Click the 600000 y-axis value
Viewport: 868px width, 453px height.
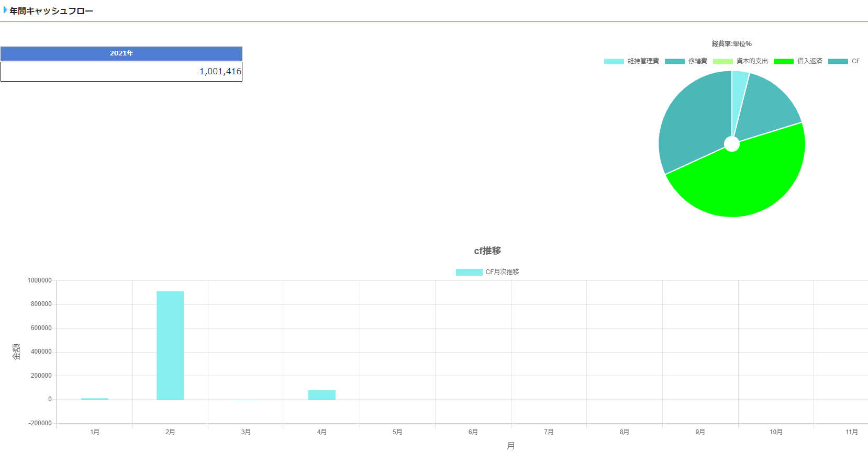(41, 329)
